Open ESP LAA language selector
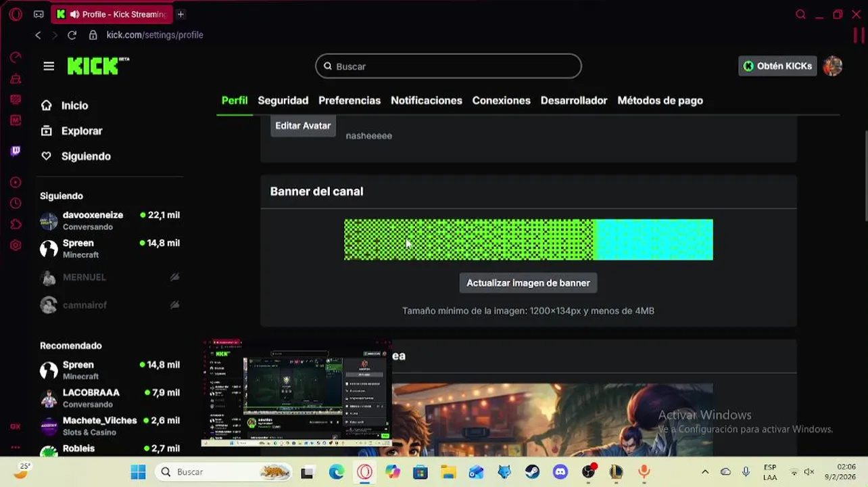The height and width of the screenshot is (487, 868). click(x=769, y=472)
